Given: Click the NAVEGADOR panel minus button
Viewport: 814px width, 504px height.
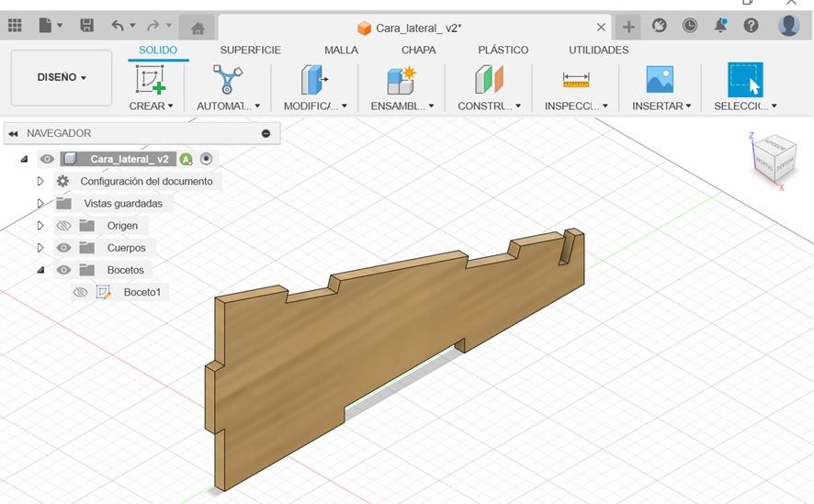Looking at the screenshot, I should tap(266, 133).
